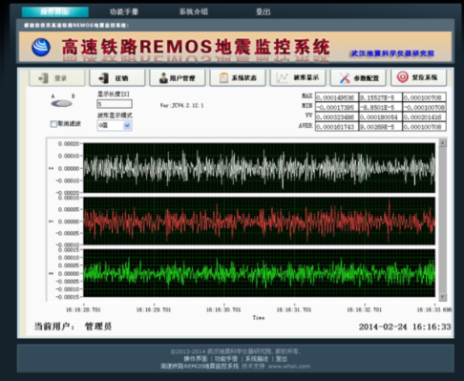Click the footer 操作界面 link
The width and height of the screenshot is (464, 381).
[x=195, y=359]
